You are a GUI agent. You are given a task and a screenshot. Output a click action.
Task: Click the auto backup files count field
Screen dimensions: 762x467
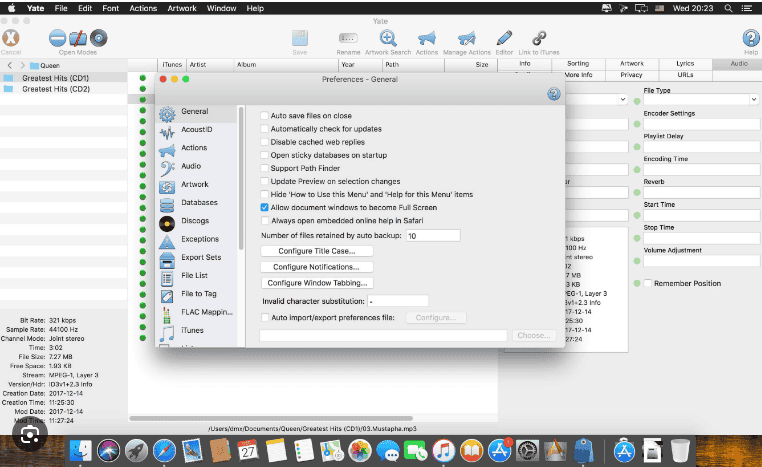(433, 236)
